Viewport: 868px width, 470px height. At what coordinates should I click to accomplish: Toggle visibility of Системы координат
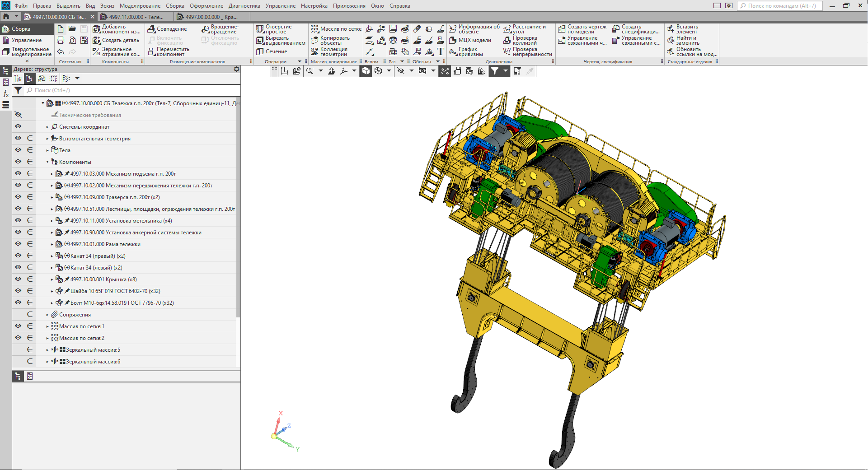pos(18,127)
